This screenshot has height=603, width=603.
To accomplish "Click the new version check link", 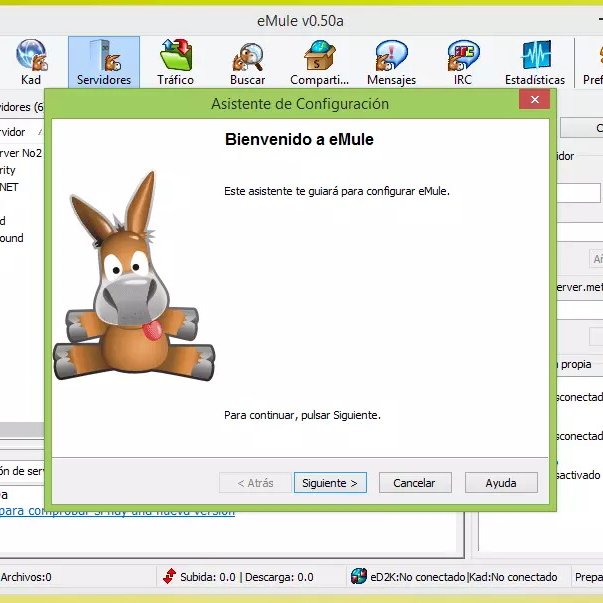I will pos(117,512).
